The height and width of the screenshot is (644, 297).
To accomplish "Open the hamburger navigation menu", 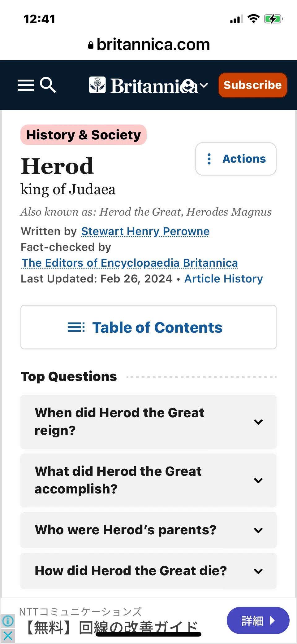I will click(26, 85).
